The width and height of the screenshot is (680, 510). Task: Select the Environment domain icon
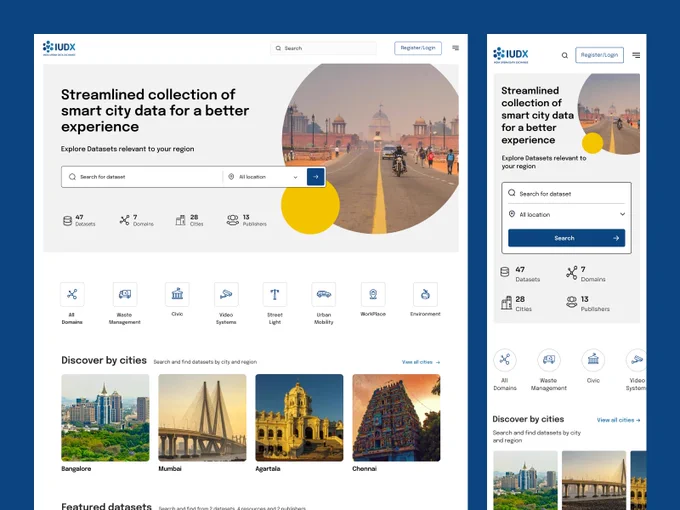(x=425, y=294)
